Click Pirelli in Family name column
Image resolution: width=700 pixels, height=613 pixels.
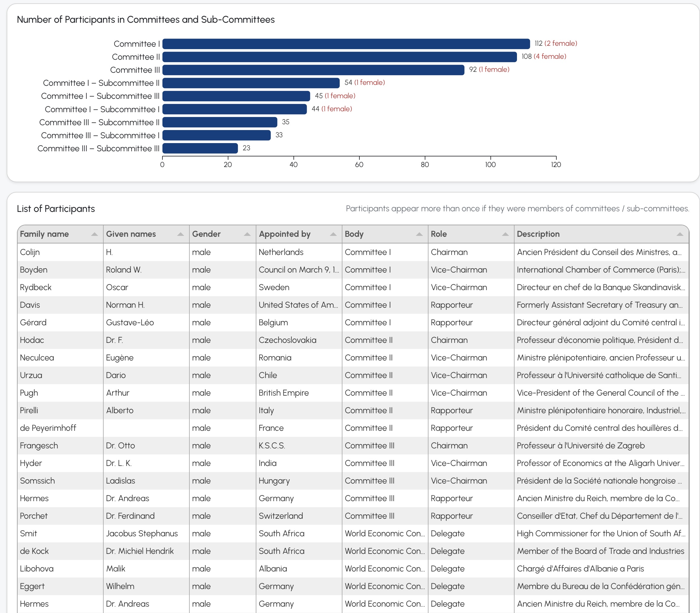[x=29, y=410]
